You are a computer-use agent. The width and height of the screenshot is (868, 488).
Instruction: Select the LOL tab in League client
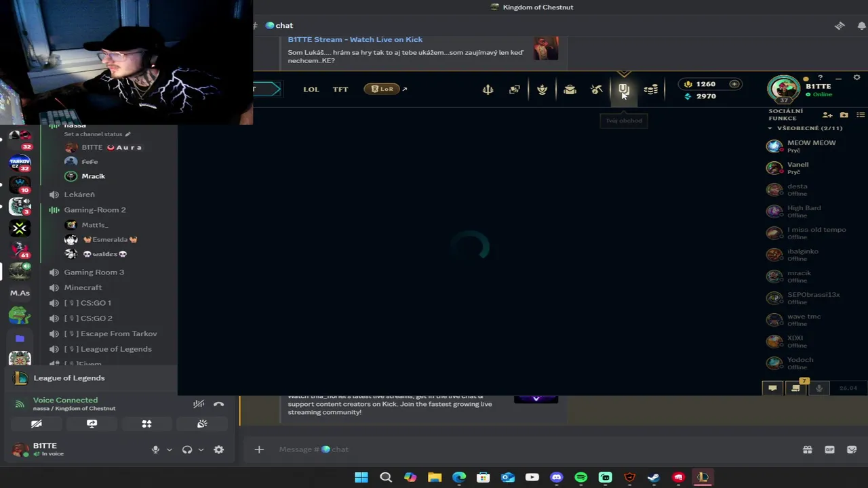click(311, 89)
